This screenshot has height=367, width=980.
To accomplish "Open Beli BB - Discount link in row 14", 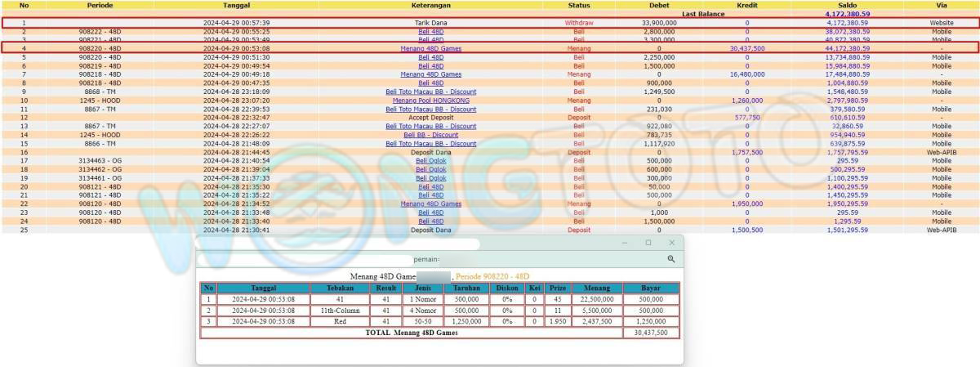I will click(x=430, y=135).
